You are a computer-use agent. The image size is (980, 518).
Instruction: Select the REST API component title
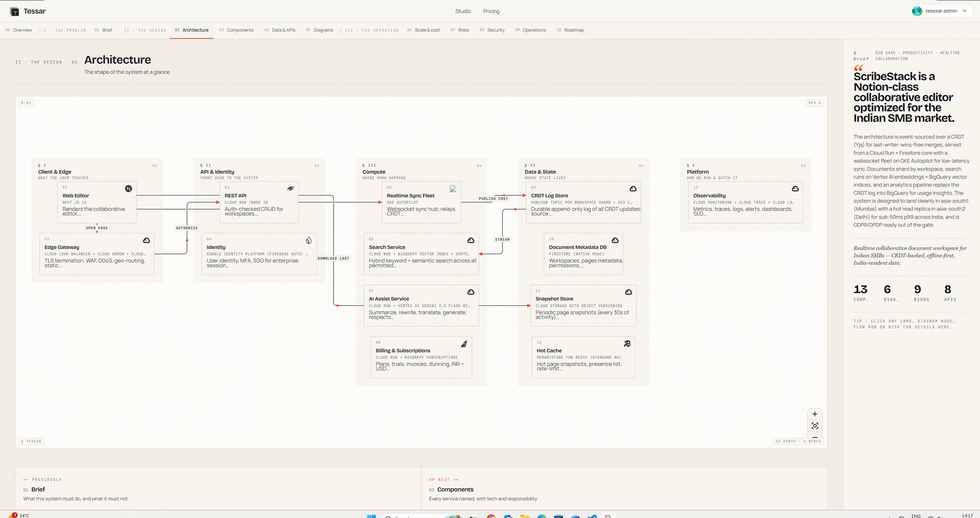[x=235, y=196]
